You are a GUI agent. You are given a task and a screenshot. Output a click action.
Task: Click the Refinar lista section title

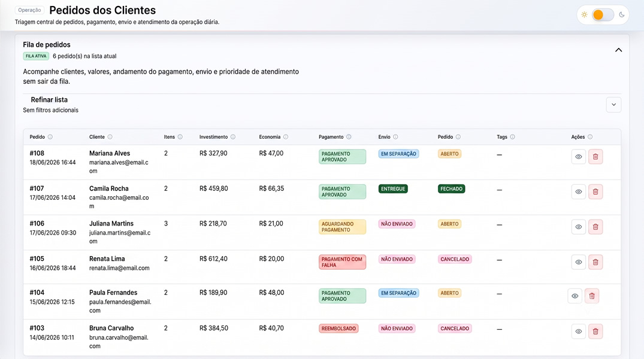tap(49, 100)
